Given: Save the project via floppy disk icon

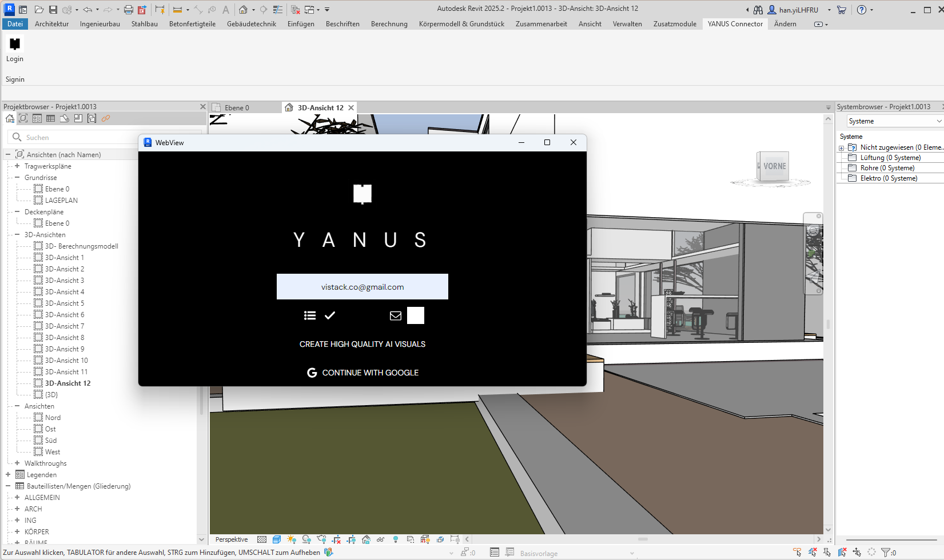Looking at the screenshot, I should coord(53,10).
